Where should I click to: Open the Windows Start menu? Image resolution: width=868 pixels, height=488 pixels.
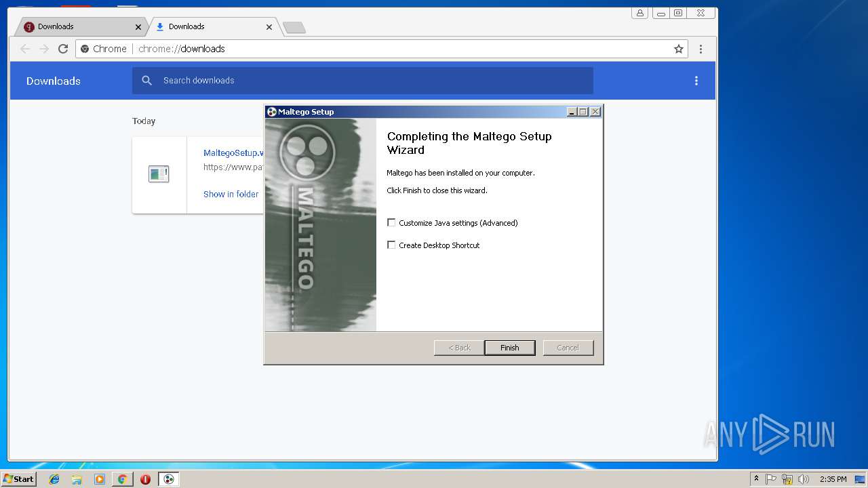18,479
